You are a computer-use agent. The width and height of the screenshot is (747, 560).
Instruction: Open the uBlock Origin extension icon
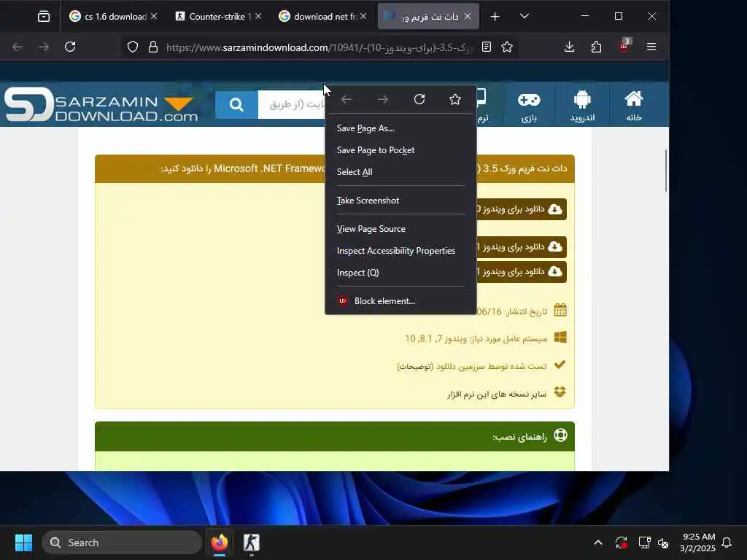(624, 46)
